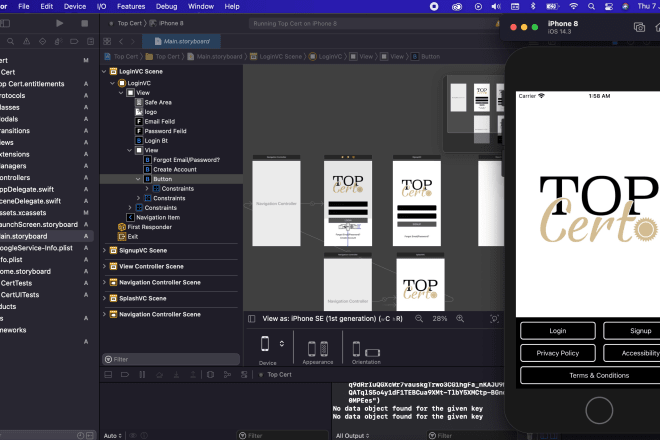Click Step Into in debug bar
This screenshot has height=440, width=660.
point(176,374)
